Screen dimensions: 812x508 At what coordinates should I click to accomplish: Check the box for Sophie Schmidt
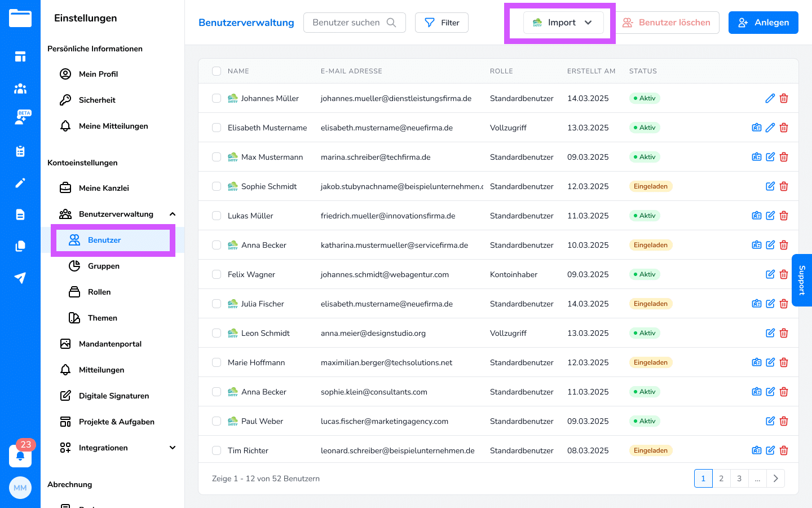pos(217,186)
